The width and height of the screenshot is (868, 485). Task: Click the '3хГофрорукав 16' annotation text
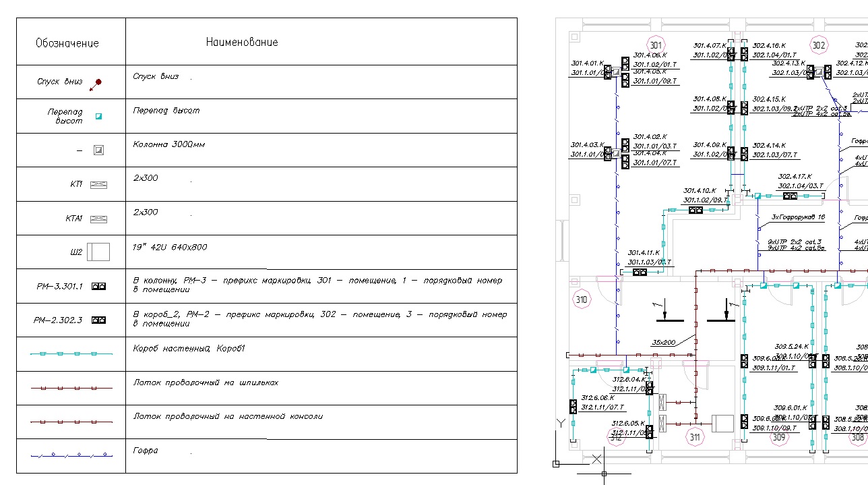798,217
